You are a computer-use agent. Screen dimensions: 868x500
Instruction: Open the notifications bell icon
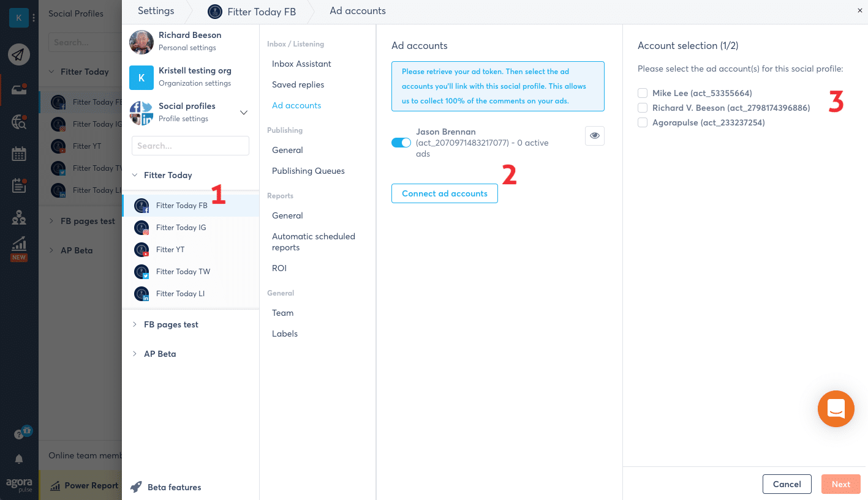(19, 459)
